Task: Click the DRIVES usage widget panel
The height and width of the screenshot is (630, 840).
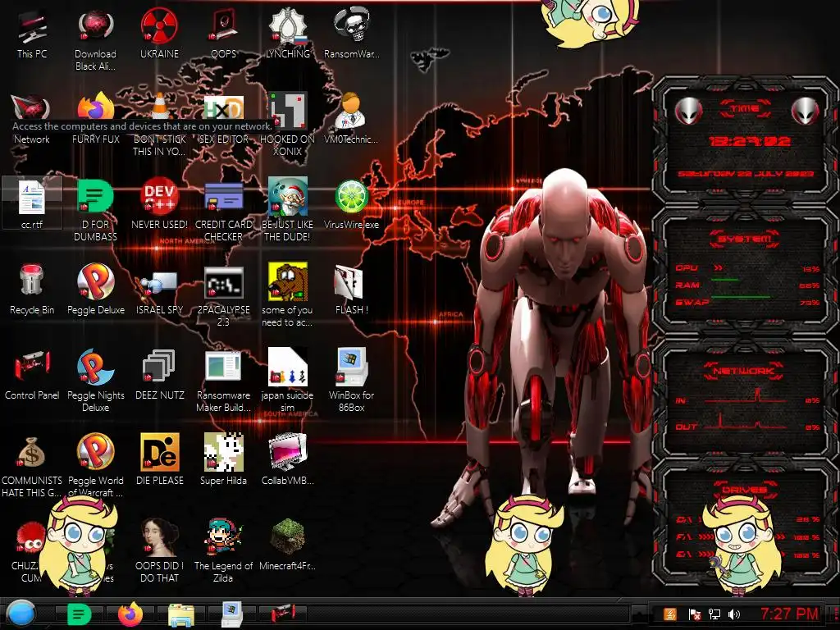Action: [x=744, y=523]
